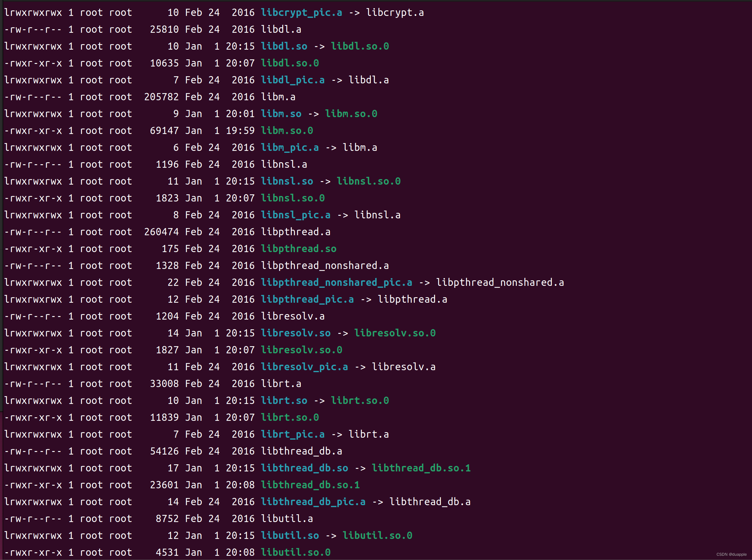Viewport: 752px width, 560px height.
Task: Click the link target libthread_db.so.1 after the arrow
Action: pos(421,468)
